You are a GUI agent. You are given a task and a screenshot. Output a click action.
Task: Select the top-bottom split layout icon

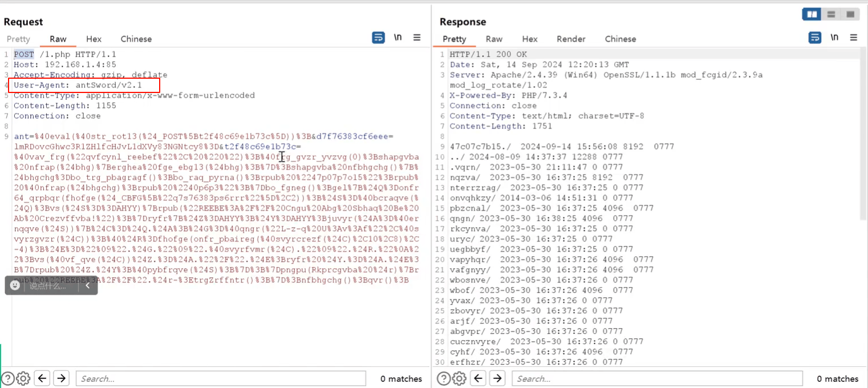[831, 14]
